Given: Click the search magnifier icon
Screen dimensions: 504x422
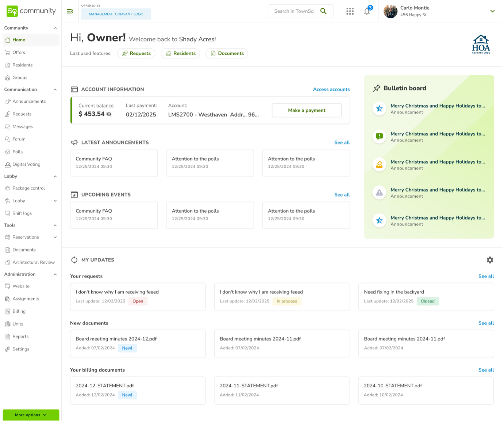Looking at the screenshot, I should (x=323, y=11).
